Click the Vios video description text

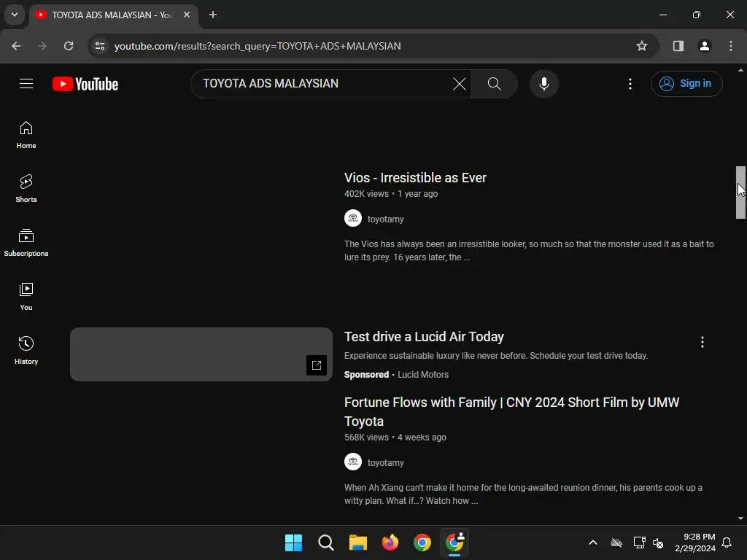(529, 251)
